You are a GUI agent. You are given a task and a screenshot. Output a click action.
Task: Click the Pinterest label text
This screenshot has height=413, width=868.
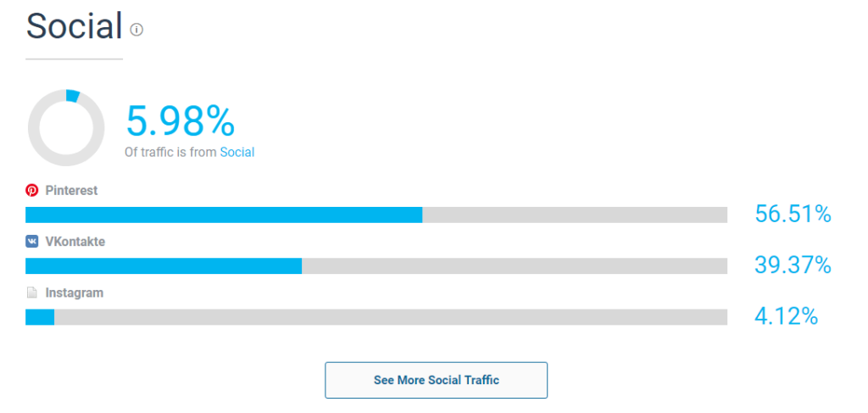[x=71, y=191]
